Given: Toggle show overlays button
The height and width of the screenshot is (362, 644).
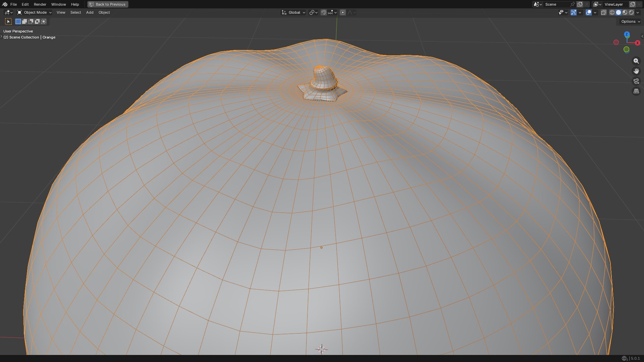Looking at the screenshot, I should click(x=589, y=12).
